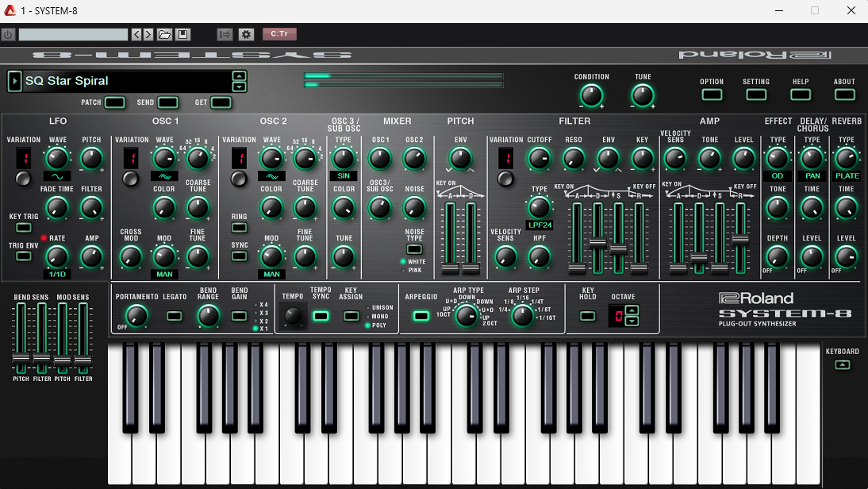Open the OSC 2 MAN mod source display

pos(272,274)
